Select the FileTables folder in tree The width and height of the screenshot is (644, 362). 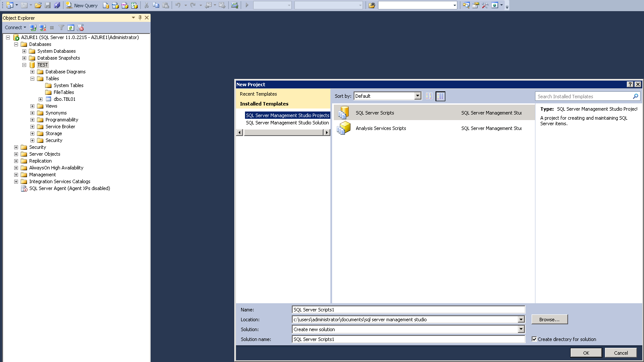[x=63, y=92]
